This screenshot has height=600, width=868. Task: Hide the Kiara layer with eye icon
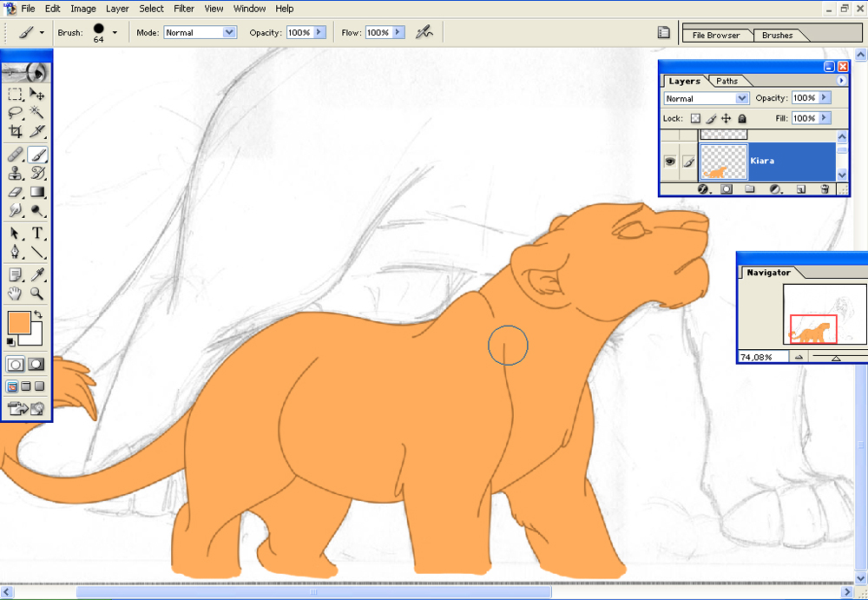(x=670, y=162)
